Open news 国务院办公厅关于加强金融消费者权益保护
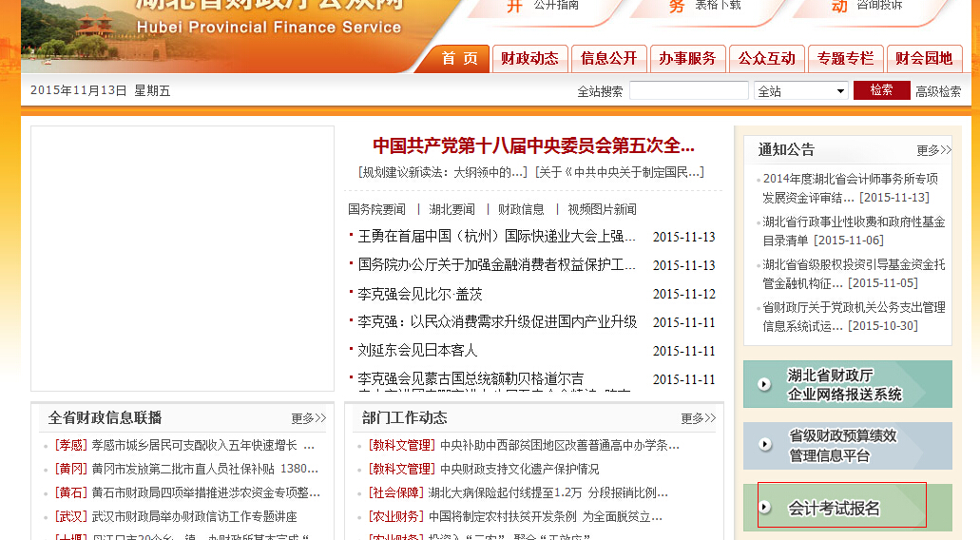 (x=497, y=264)
